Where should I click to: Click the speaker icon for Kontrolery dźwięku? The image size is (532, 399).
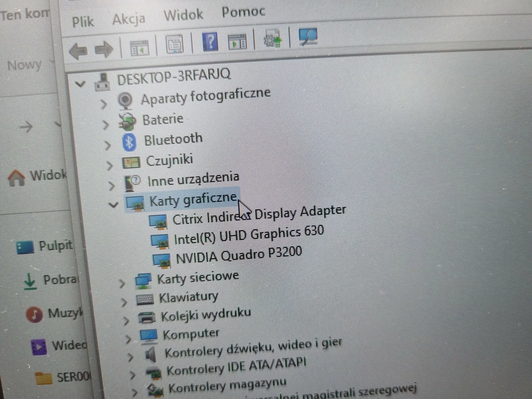point(151,354)
